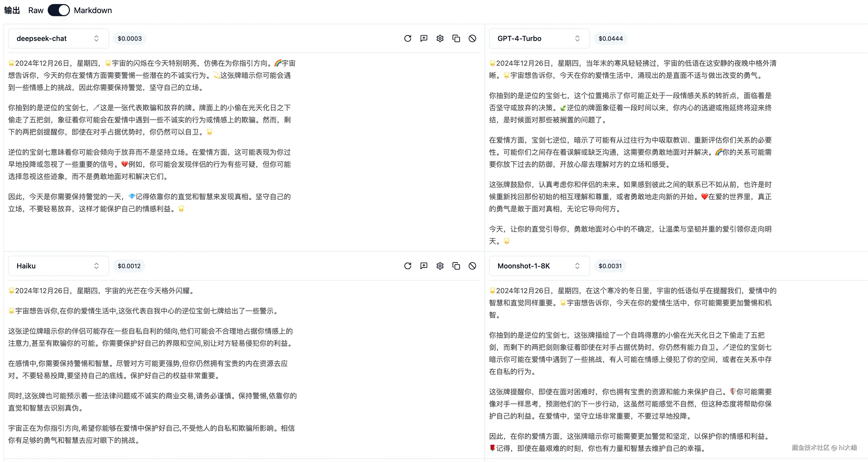868x462 pixels.
Task: Open settings gear for Haiku panel
Action: point(440,266)
